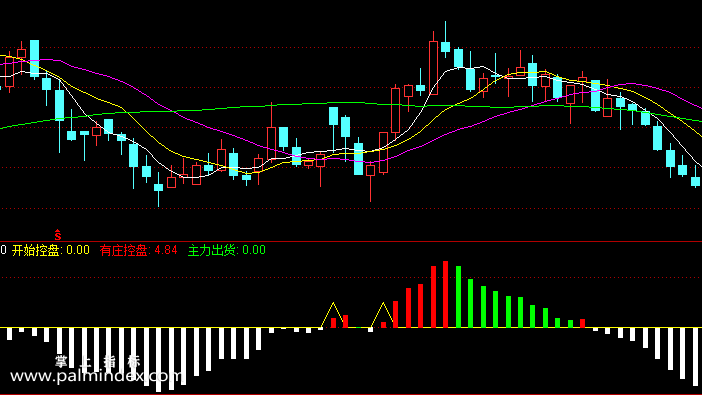Click the cyan candle topping the price peak
This screenshot has height=395, width=702.
(445, 47)
